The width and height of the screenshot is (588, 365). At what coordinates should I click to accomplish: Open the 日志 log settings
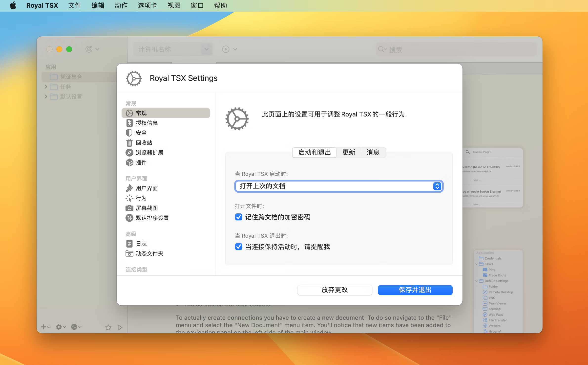pyautogui.click(x=141, y=244)
